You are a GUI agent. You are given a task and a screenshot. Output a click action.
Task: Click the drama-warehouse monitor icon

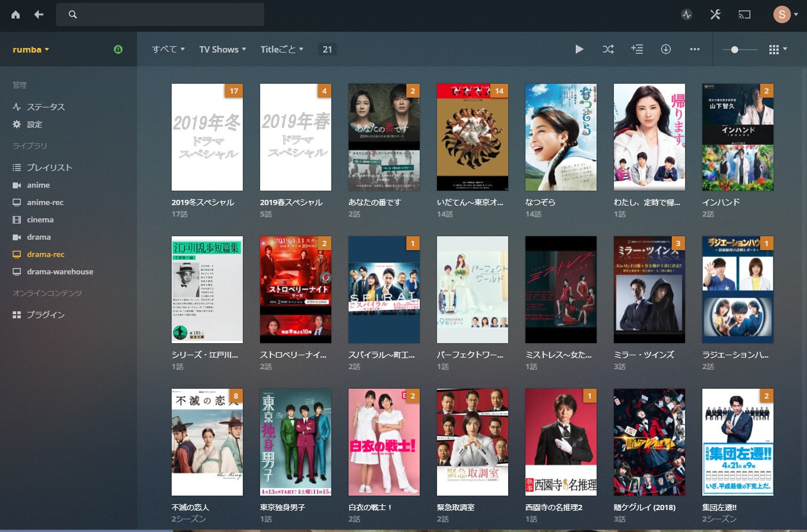17,271
